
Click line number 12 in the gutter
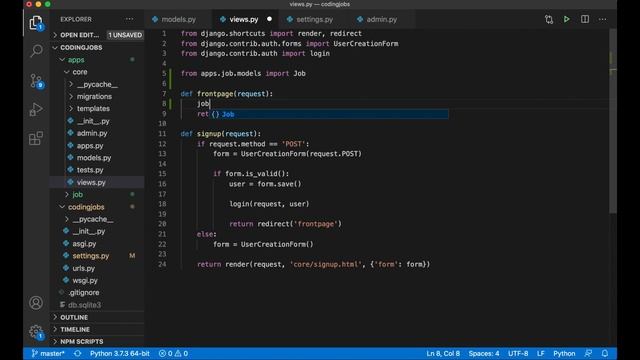click(162, 144)
